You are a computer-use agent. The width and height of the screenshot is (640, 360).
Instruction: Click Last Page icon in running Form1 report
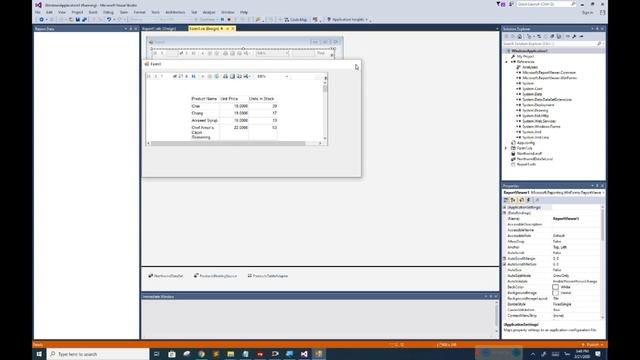tap(193, 76)
